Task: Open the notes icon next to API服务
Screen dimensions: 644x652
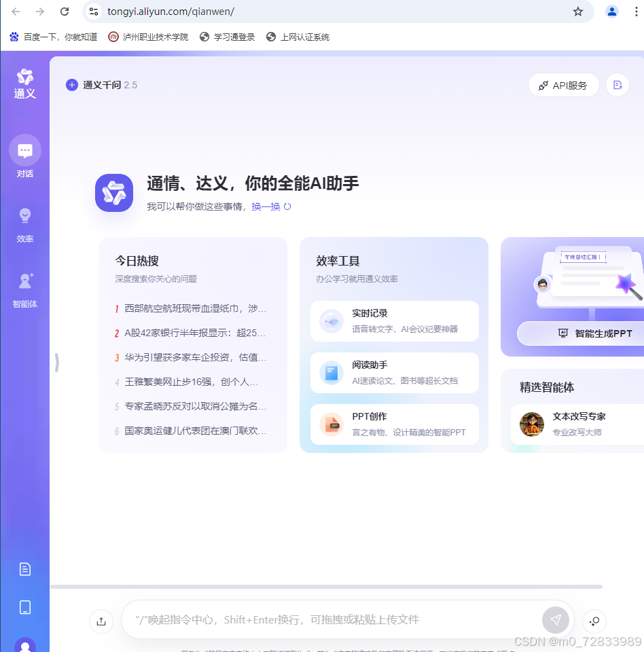Action: coord(618,86)
